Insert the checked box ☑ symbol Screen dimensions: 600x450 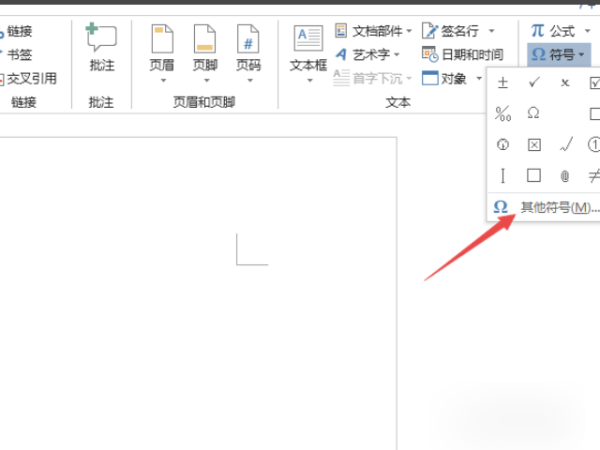pos(594,83)
